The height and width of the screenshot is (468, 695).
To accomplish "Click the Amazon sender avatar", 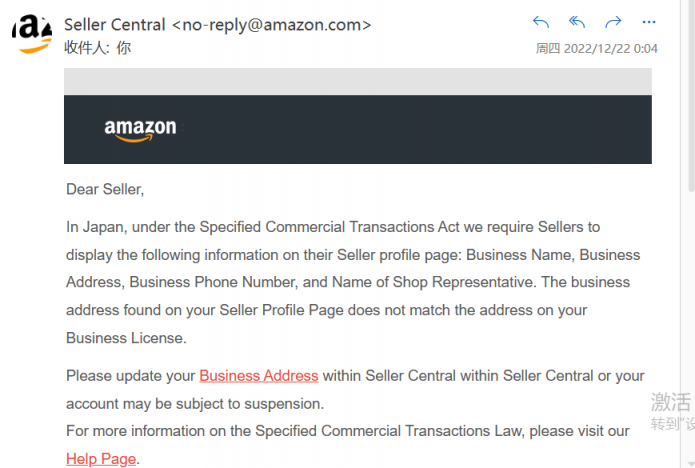I will coord(32,34).
